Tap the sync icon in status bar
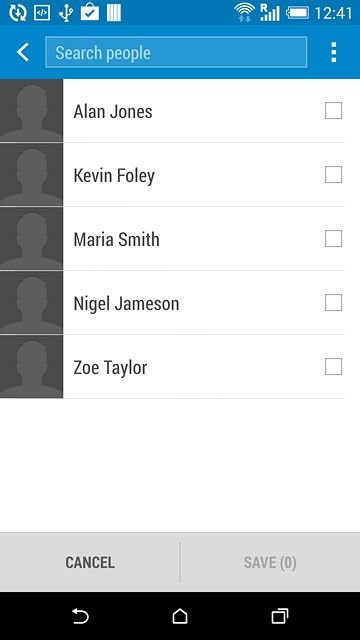Screen dimensions: 360x640 (17, 13)
